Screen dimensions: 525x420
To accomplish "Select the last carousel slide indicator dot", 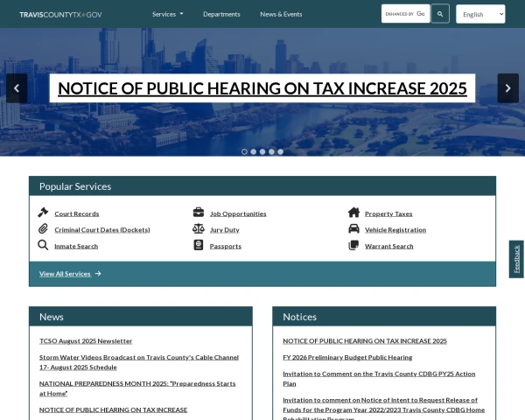I will 280,151.
